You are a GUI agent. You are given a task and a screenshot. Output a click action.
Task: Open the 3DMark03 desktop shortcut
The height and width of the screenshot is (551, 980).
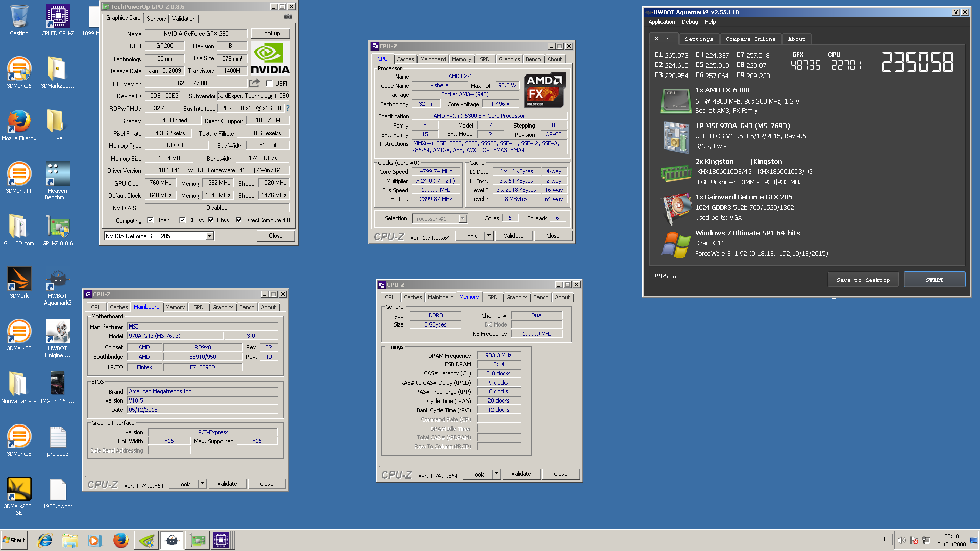[x=19, y=336]
